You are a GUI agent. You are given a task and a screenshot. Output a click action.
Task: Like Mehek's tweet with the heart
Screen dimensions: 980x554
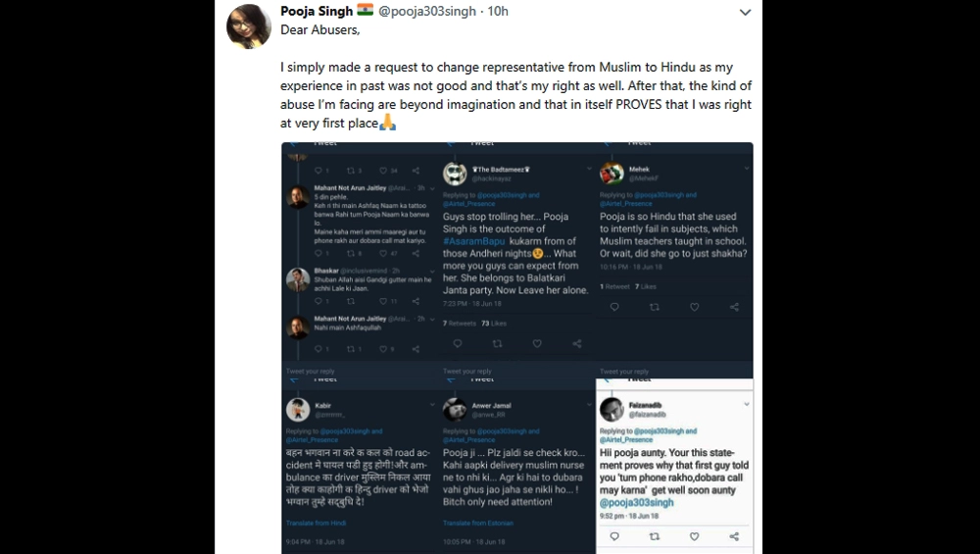[694, 307]
